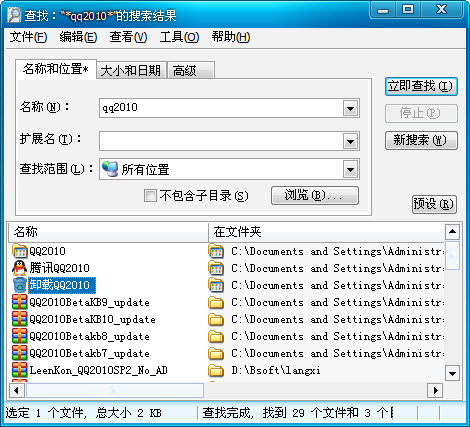Screen dimensions: 470x427
Task: Maximize the search results window
Action: tap(408, 9)
